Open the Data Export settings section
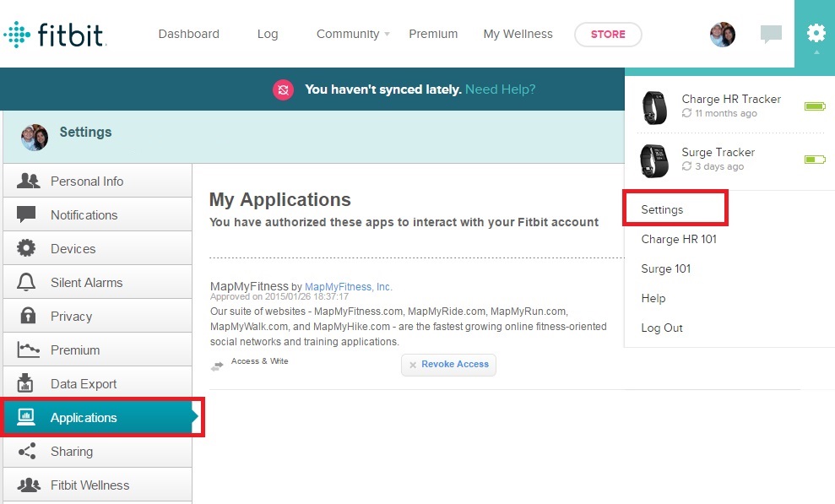 97,383
